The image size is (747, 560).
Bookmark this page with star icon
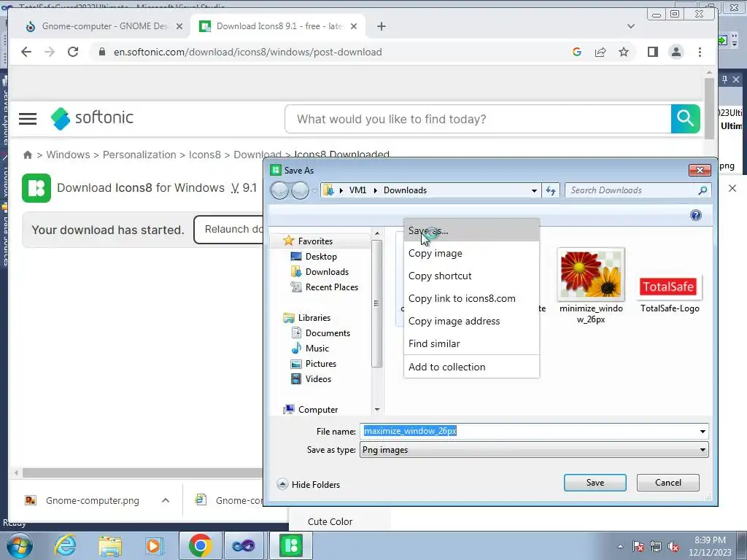pyautogui.click(x=624, y=52)
